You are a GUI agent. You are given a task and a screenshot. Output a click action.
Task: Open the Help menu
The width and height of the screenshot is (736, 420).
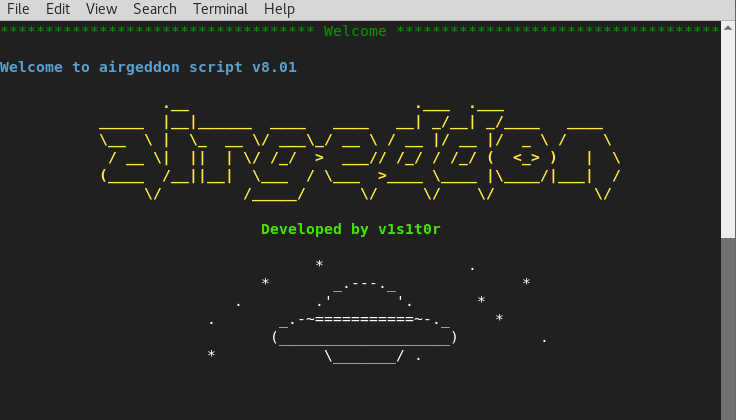coord(279,9)
